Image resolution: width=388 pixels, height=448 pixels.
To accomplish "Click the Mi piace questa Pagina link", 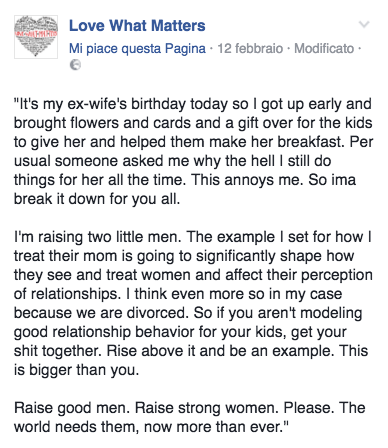I will (137, 49).
